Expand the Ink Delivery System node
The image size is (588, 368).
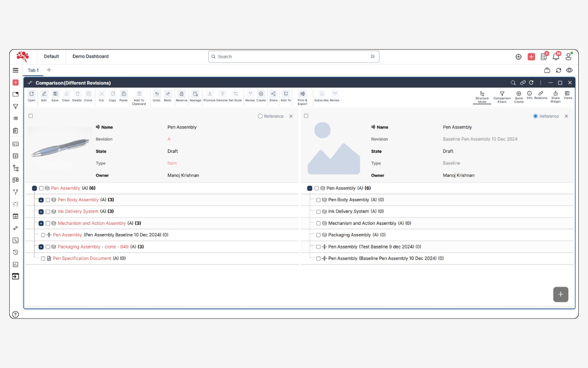[41, 212]
